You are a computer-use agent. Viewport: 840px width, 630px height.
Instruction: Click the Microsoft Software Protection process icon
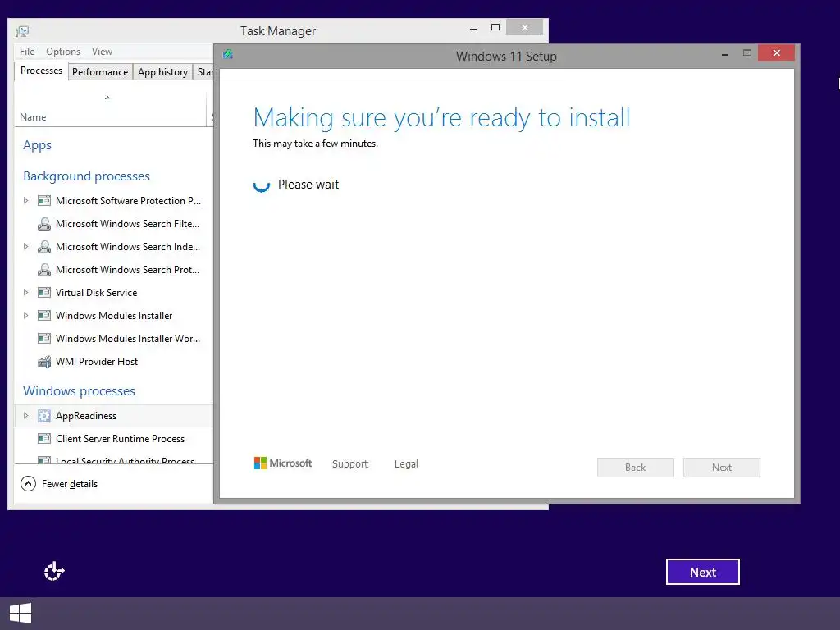tap(44, 201)
